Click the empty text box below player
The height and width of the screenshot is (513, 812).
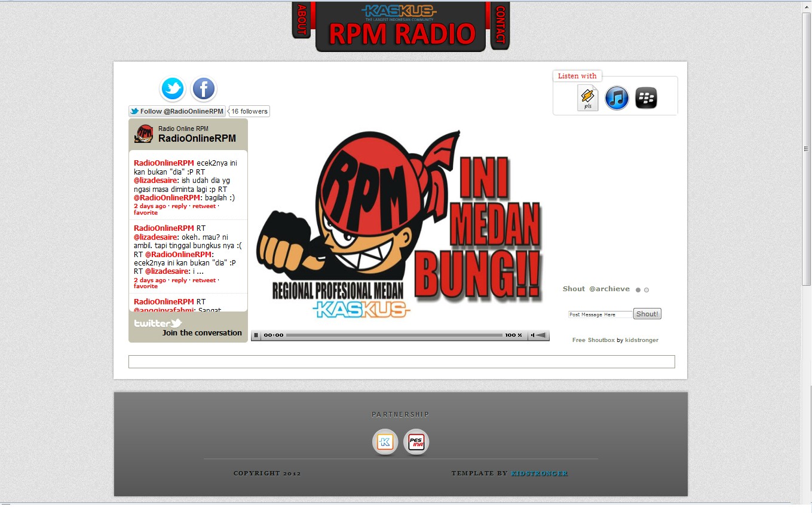(402, 362)
